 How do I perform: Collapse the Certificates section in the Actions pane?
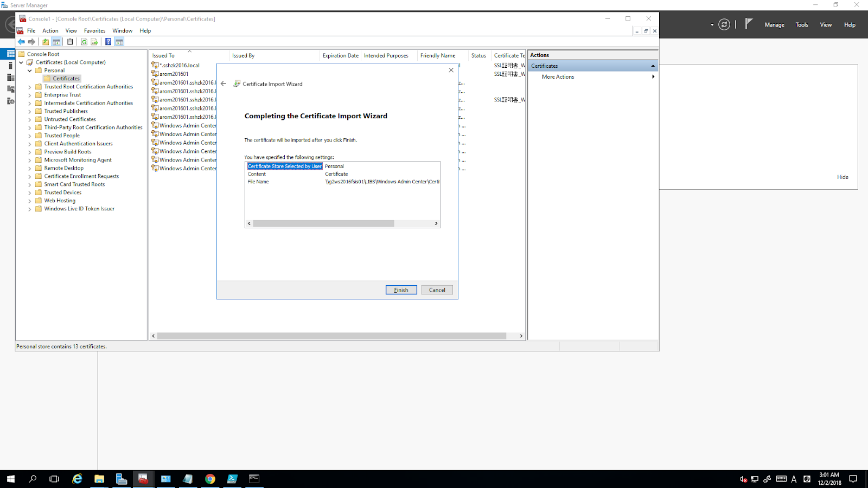coord(653,65)
